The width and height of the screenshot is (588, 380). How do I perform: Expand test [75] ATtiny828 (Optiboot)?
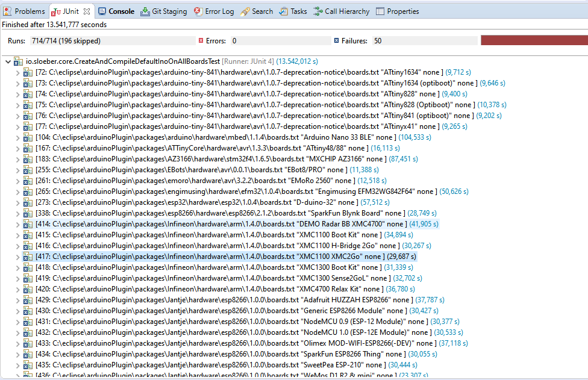coord(17,105)
